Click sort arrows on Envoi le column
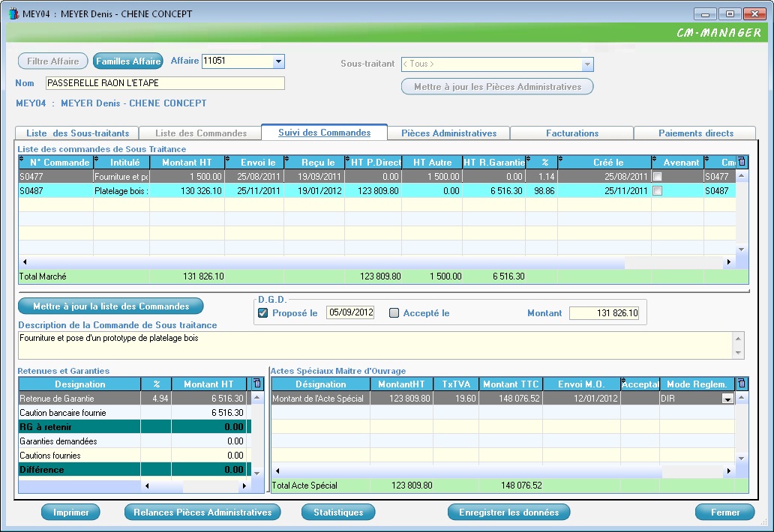Viewport: 774px width, 532px height. click(x=227, y=159)
